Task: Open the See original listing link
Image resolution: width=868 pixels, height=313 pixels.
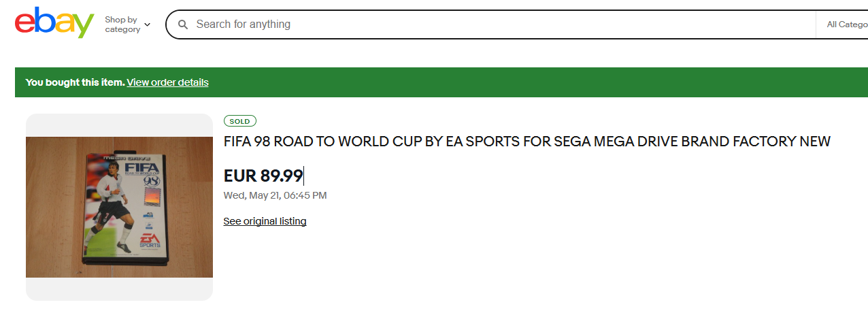Action: pyautogui.click(x=265, y=221)
